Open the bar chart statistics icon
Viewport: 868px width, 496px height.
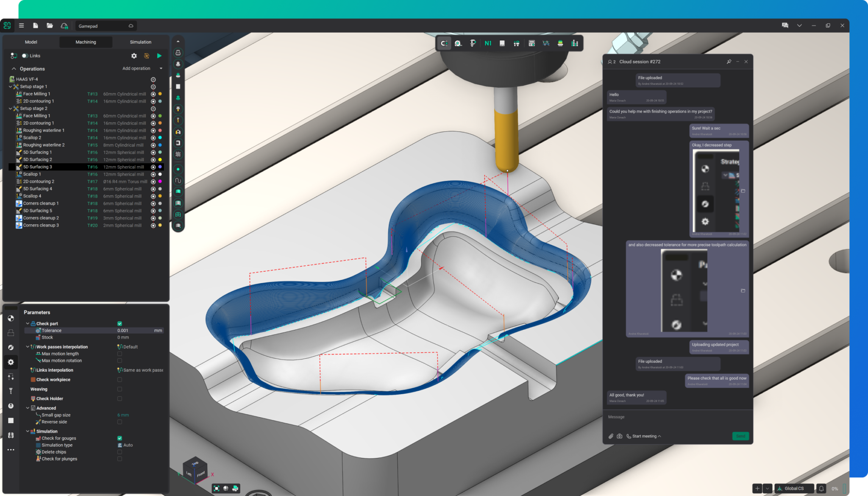tap(575, 43)
